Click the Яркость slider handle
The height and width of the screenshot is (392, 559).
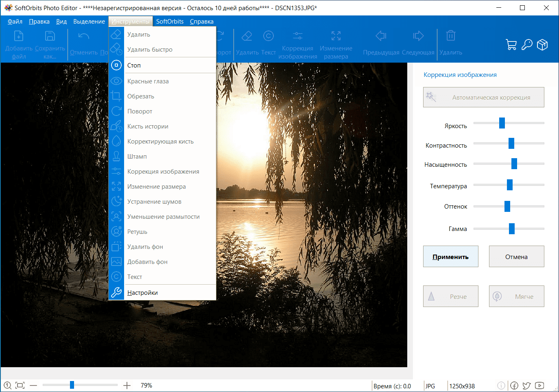click(x=502, y=123)
